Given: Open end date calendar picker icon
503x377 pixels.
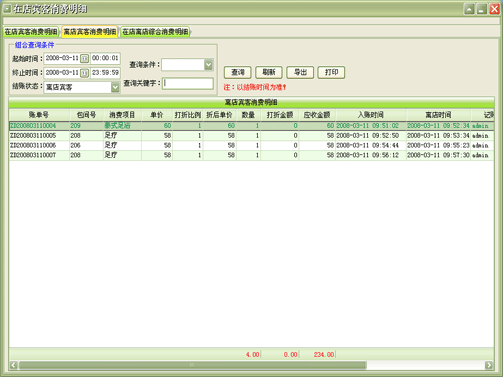Looking at the screenshot, I should click(x=85, y=73).
